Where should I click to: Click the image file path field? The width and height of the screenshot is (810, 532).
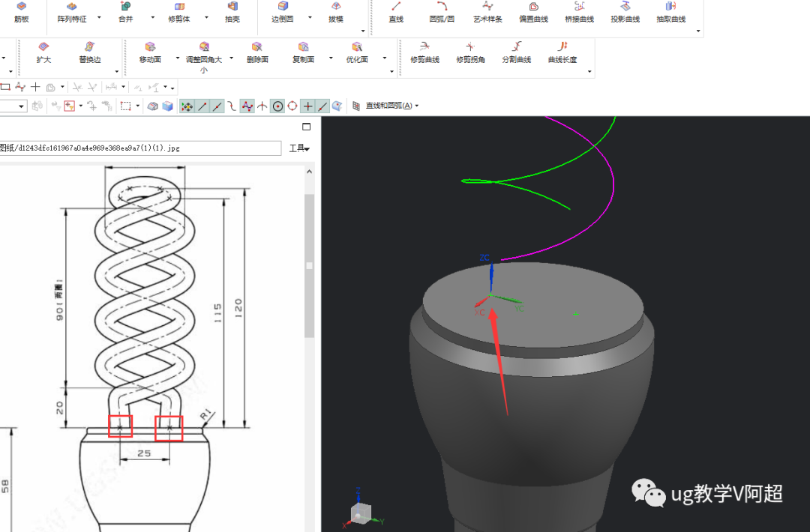(140, 148)
